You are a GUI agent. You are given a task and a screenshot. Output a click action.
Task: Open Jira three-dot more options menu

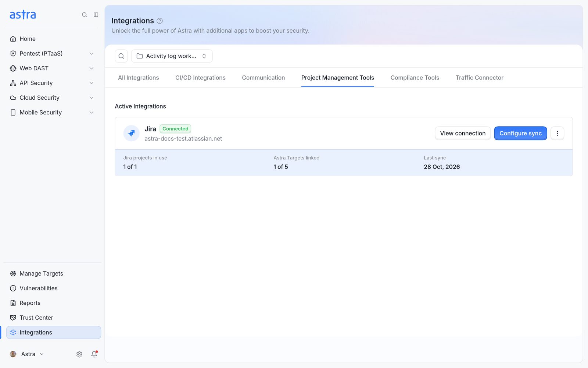point(557,133)
